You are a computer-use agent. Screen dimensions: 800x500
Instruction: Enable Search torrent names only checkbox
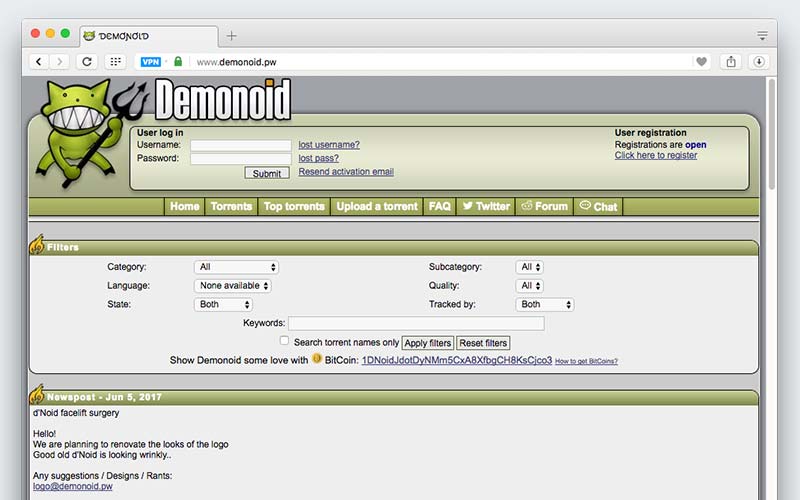coord(284,341)
